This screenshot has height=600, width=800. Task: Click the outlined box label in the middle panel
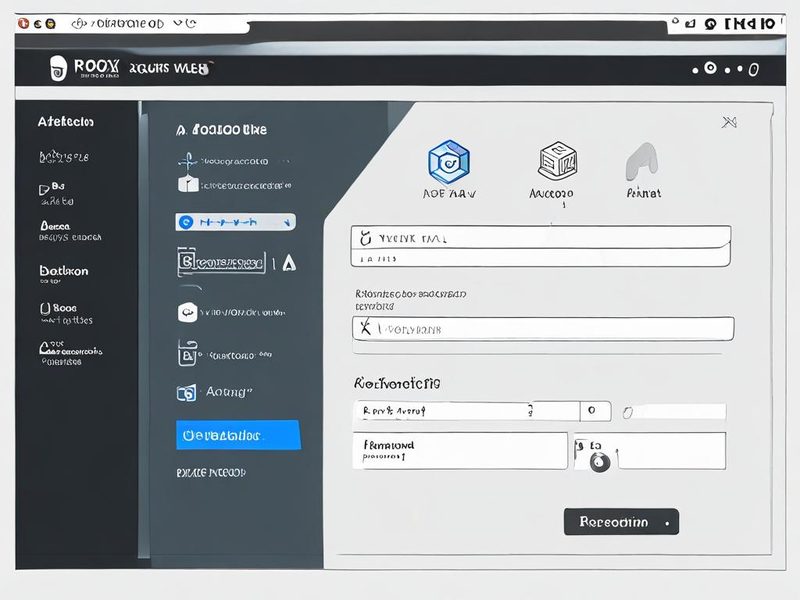pos(221,262)
